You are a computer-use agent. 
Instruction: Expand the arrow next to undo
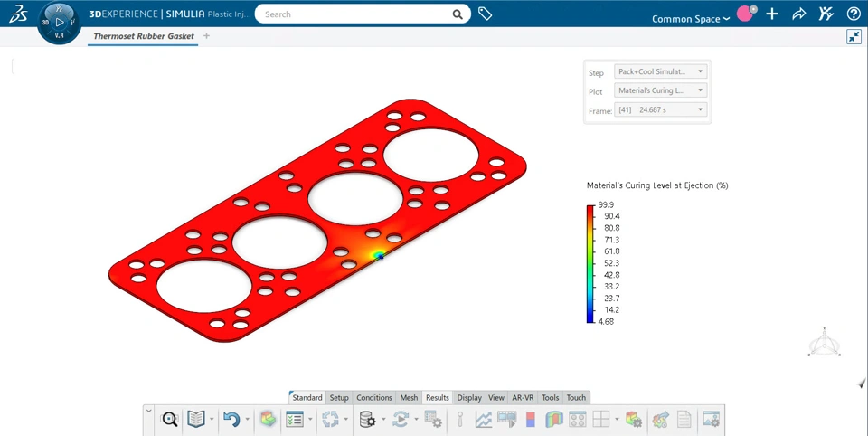point(247,420)
